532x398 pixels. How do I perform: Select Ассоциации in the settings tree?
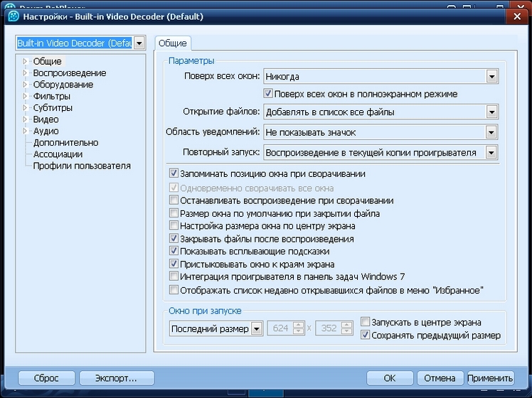coord(58,154)
